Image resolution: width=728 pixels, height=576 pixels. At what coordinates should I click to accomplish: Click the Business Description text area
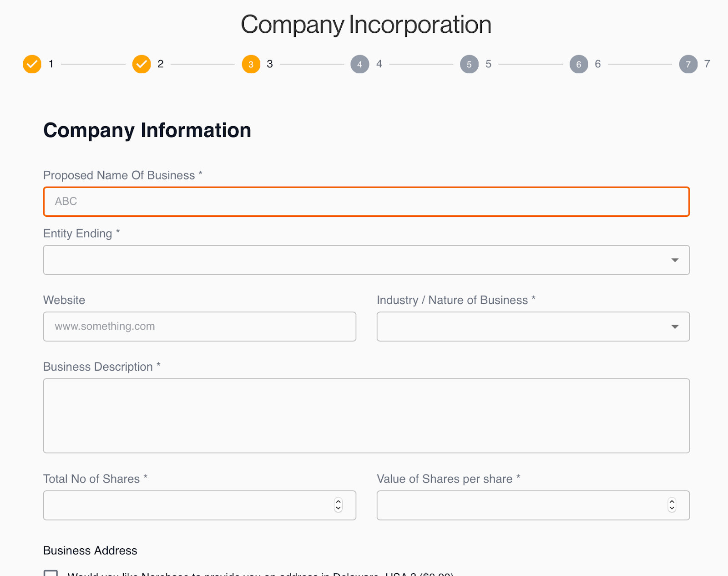pyautogui.click(x=366, y=415)
